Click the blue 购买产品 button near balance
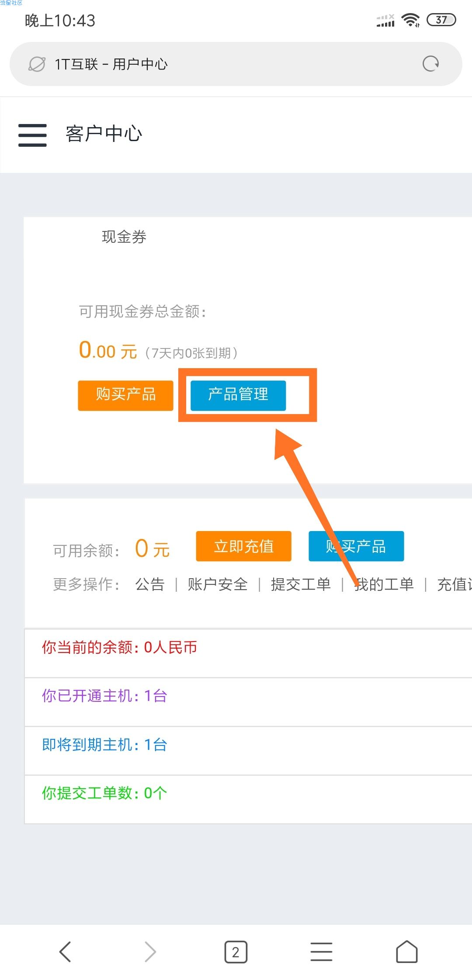 (x=356, y=546)
